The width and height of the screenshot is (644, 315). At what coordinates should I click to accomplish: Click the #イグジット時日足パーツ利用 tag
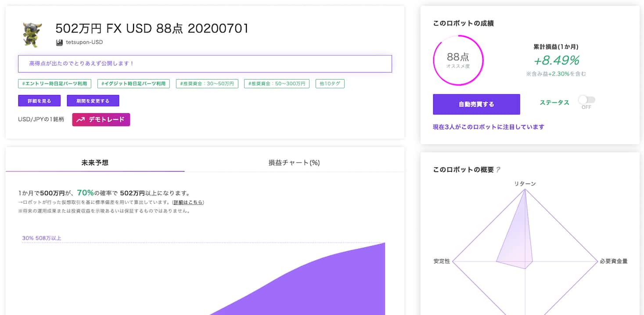(133, 83)
